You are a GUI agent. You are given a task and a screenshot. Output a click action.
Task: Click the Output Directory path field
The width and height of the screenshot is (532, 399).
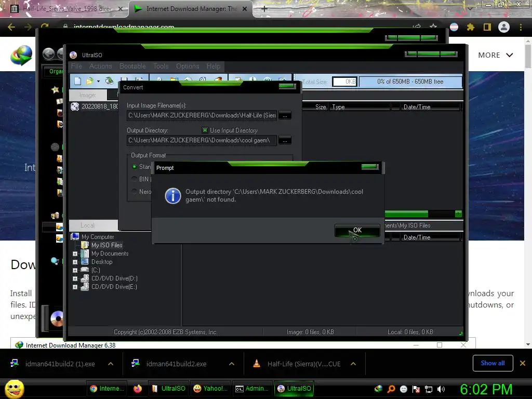click(202, 140)
